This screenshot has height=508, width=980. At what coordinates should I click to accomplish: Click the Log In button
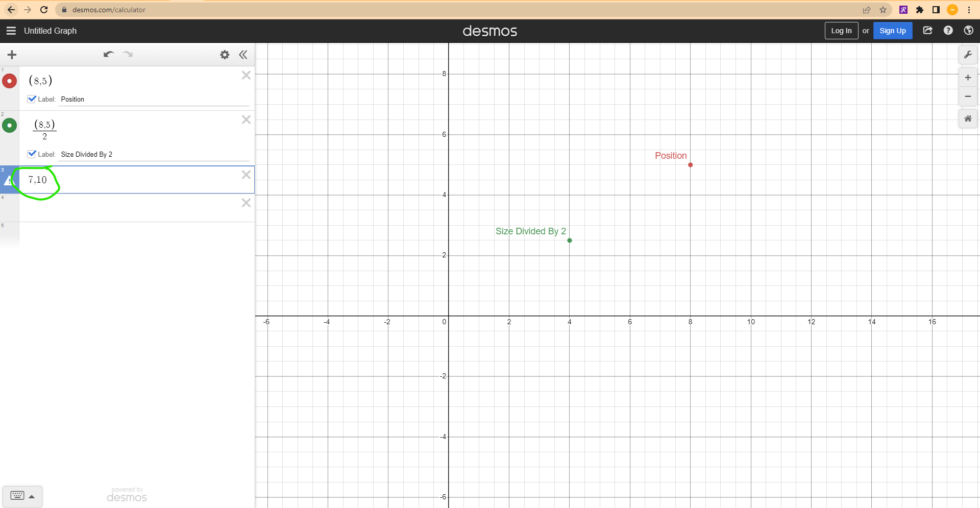[x=841, y=30]
